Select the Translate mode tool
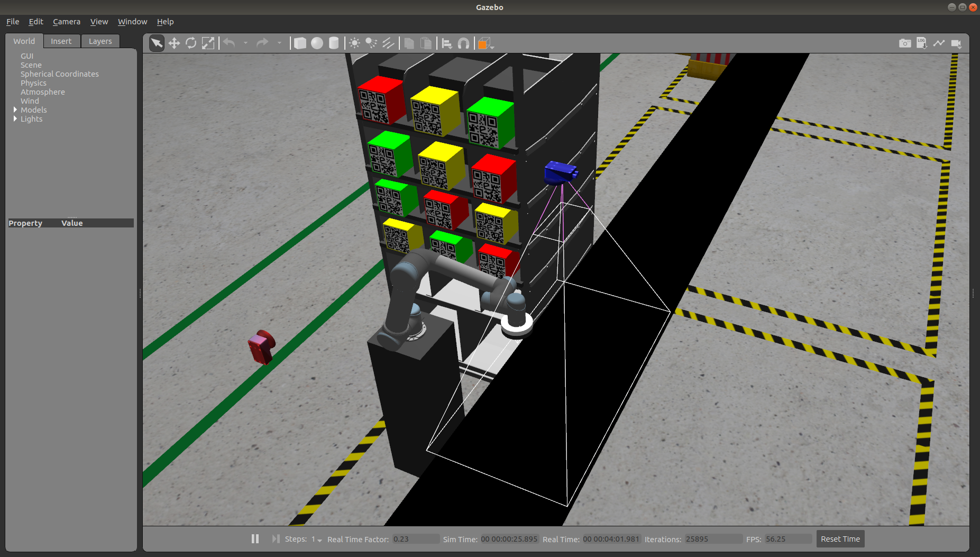The image size is (980, 557). pyautogui.click(x=174, y=43)
